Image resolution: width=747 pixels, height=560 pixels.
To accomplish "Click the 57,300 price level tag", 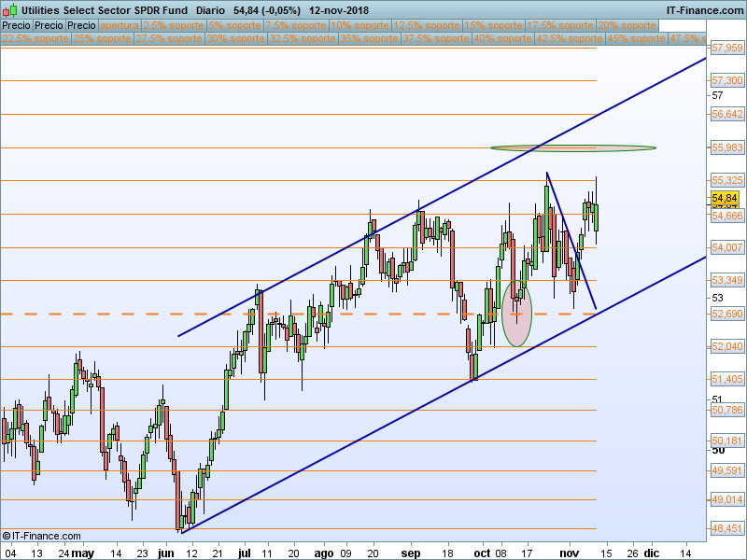I will point(727,80).
